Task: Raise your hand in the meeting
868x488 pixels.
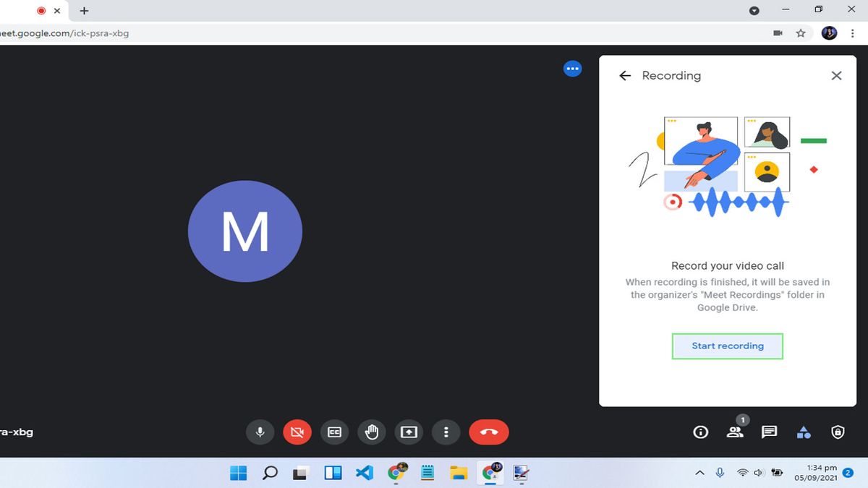Action: pos(372,432)
